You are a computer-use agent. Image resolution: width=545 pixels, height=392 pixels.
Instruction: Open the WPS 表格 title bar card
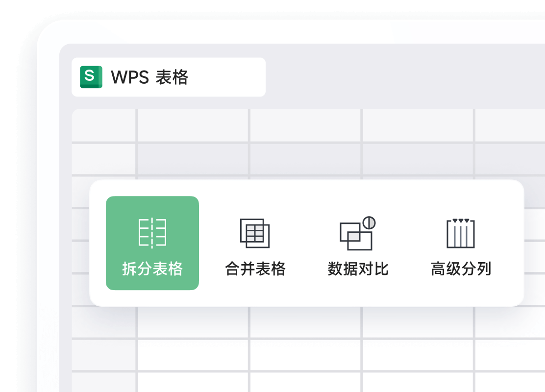[x=169, y=76]
